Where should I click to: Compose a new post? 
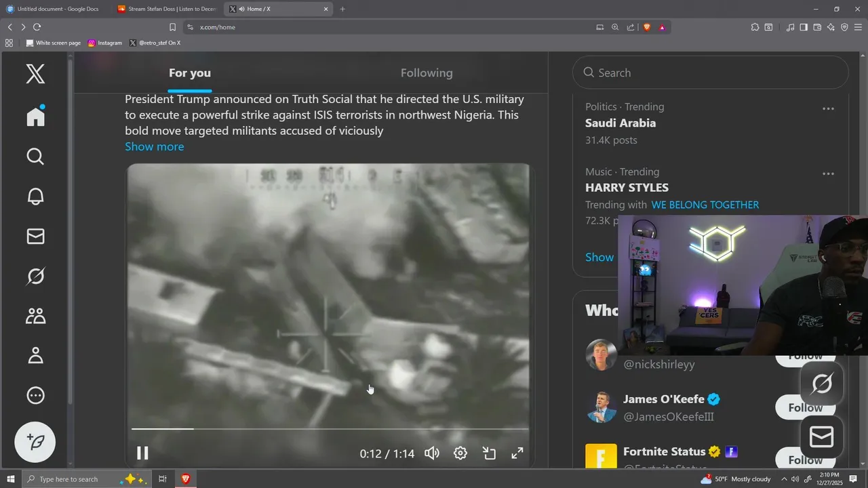coord(35,442)
